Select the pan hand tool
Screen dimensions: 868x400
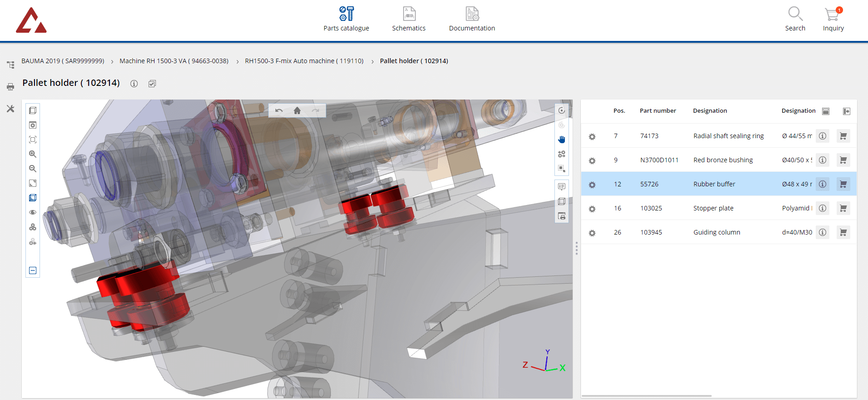click(562, 140)
